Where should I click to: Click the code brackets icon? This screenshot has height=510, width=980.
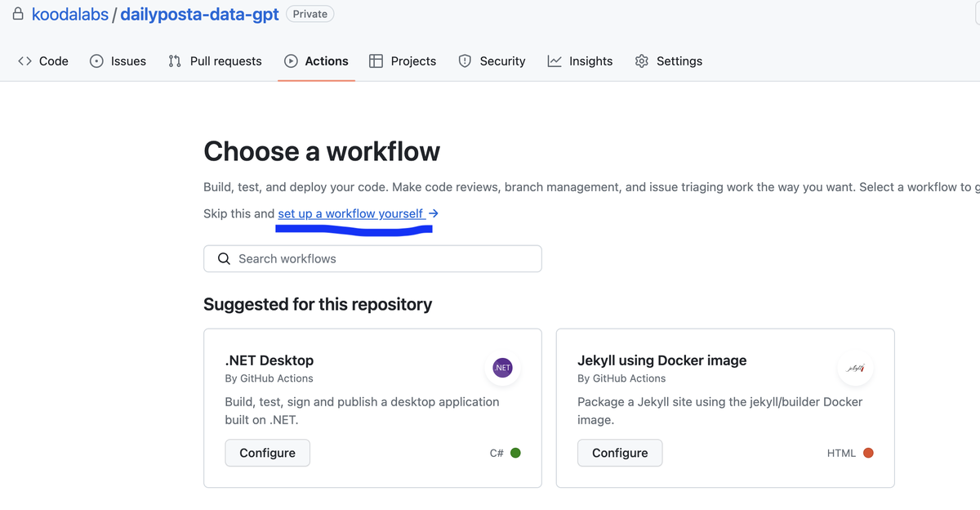(x=24, y=61)
